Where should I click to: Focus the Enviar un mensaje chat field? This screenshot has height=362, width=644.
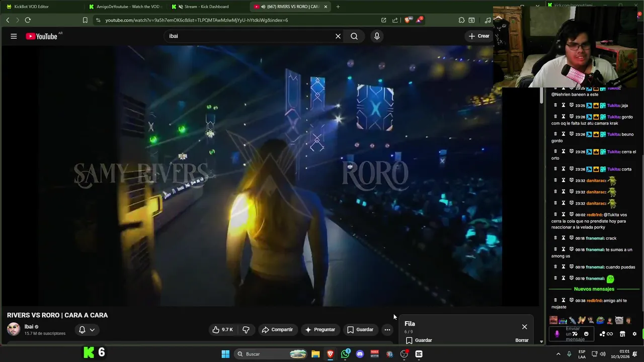pos(573,334)
